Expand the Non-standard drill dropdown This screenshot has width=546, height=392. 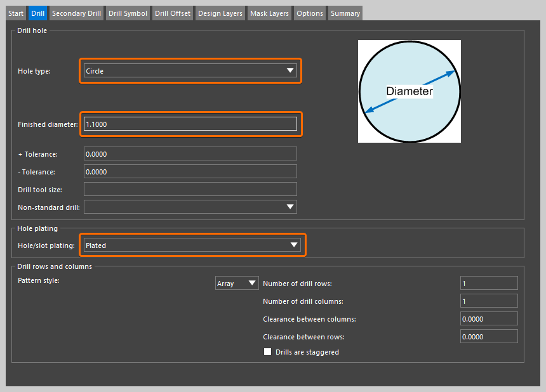click(x=190, y=207)
